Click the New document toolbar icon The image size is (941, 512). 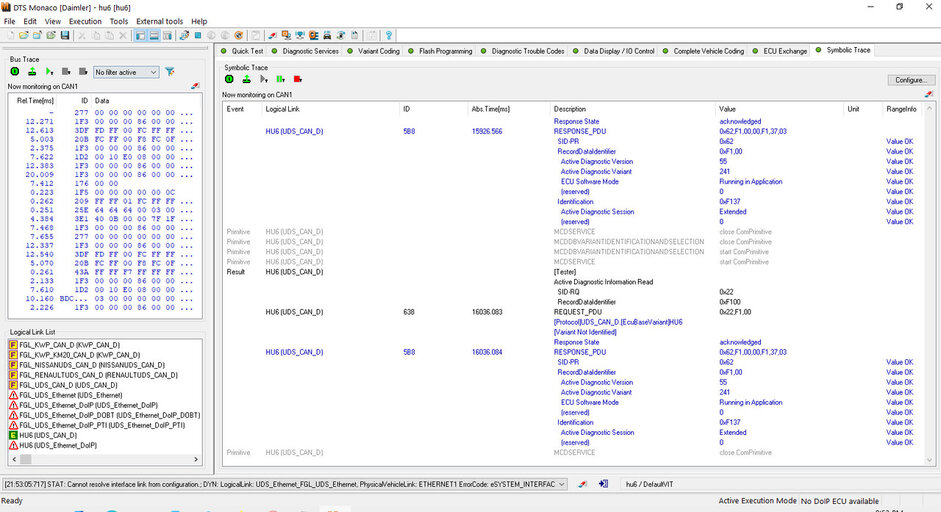coord(10,35)
